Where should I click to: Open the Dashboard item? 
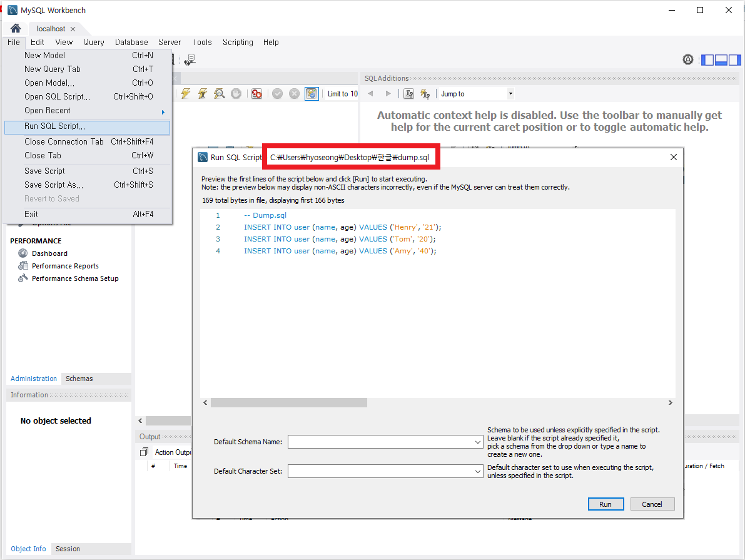[50, 253]
